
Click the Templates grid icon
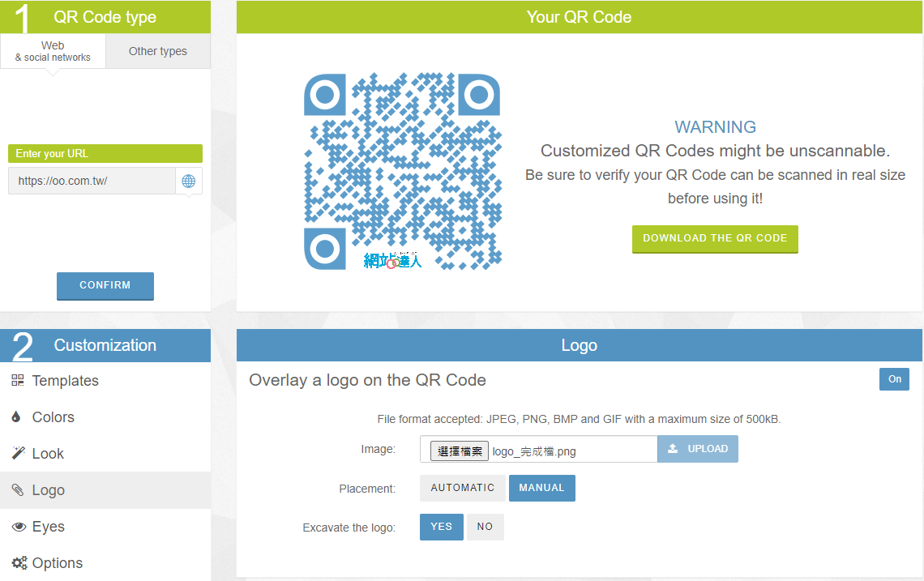18,381
